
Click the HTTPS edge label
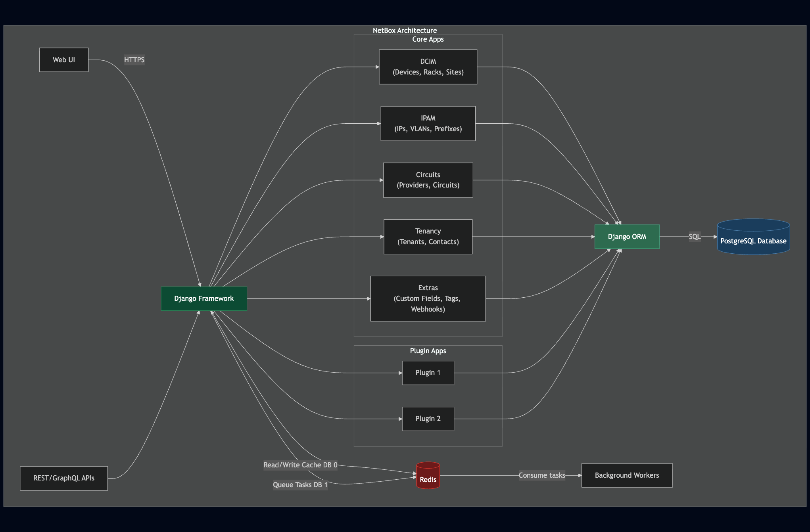coord(134,60)
